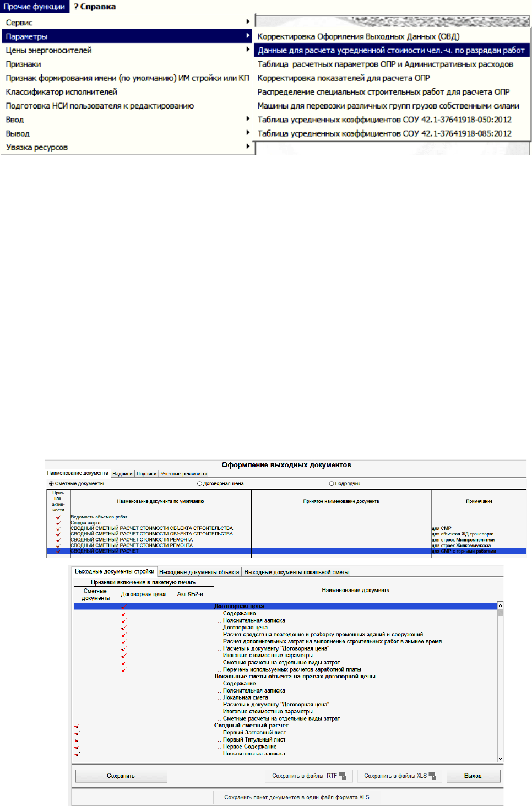The image size is (532, 806).
Task: Click Сохранить в файлы RTF button
Action: (309, 776)
